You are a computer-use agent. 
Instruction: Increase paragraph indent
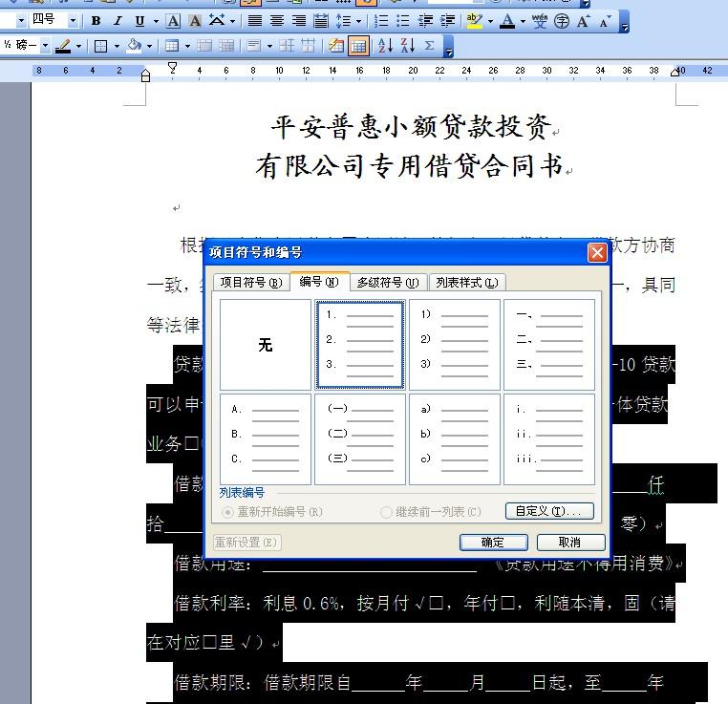click(x=447, y=21)
